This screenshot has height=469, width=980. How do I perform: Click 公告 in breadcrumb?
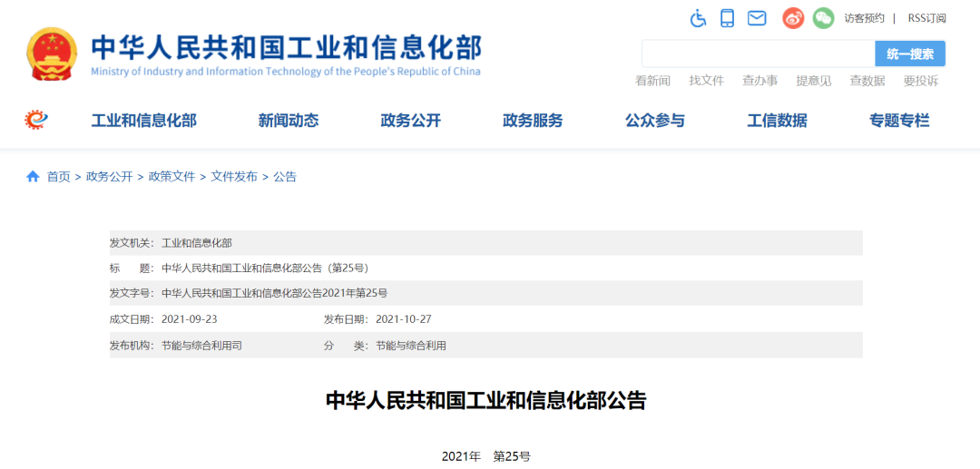coord(285,177)
